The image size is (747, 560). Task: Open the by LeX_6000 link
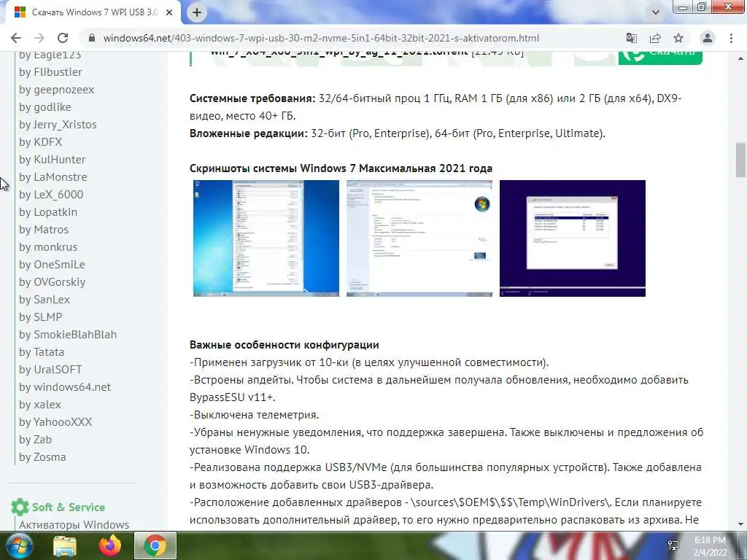click(51, 194)
